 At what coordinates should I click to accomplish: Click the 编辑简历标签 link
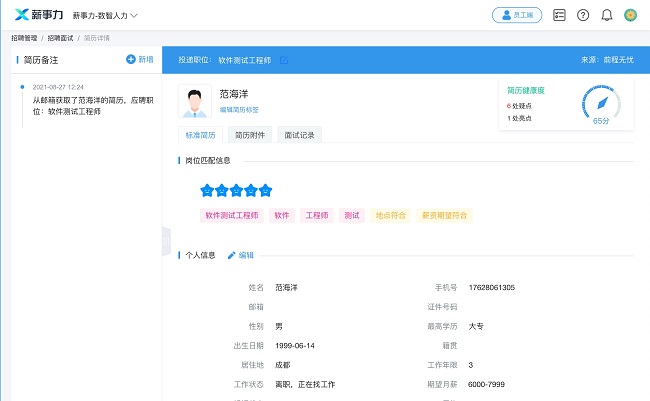click(239, 110)
